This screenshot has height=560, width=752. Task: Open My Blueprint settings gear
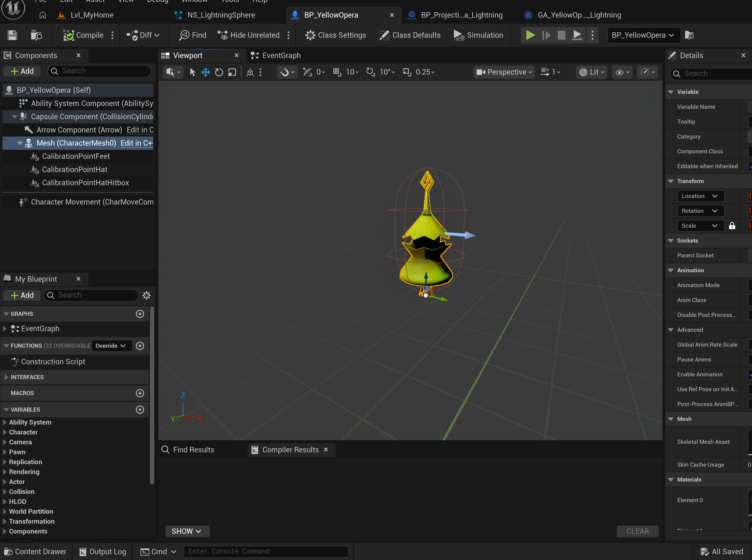pyautogui.click(x=147, y=295)
